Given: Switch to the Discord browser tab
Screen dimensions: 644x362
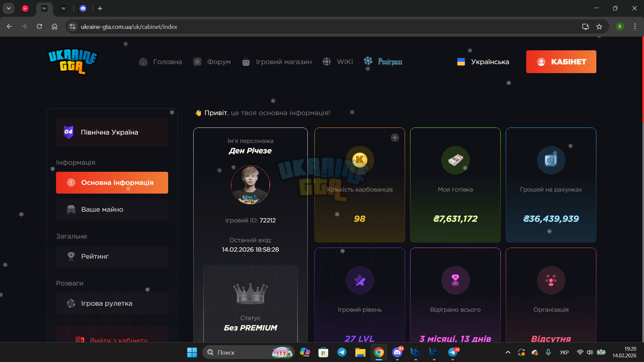Looking at the screenshot, I should (83, 8).
